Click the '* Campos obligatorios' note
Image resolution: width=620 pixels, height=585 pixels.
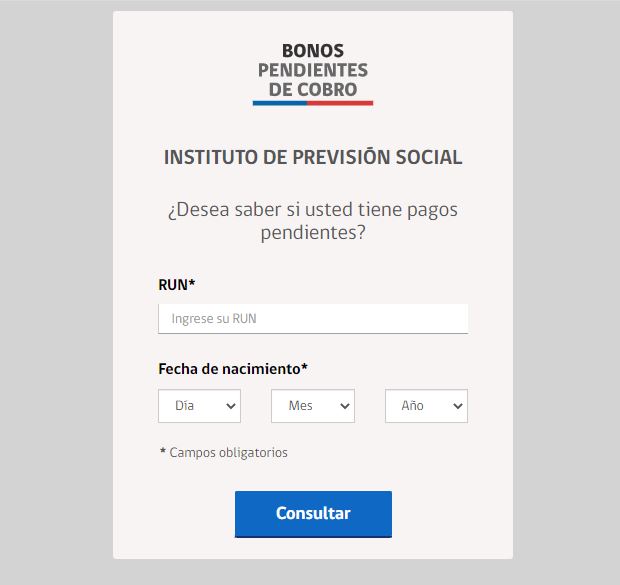pyautogui.click(x=223, y=452)
